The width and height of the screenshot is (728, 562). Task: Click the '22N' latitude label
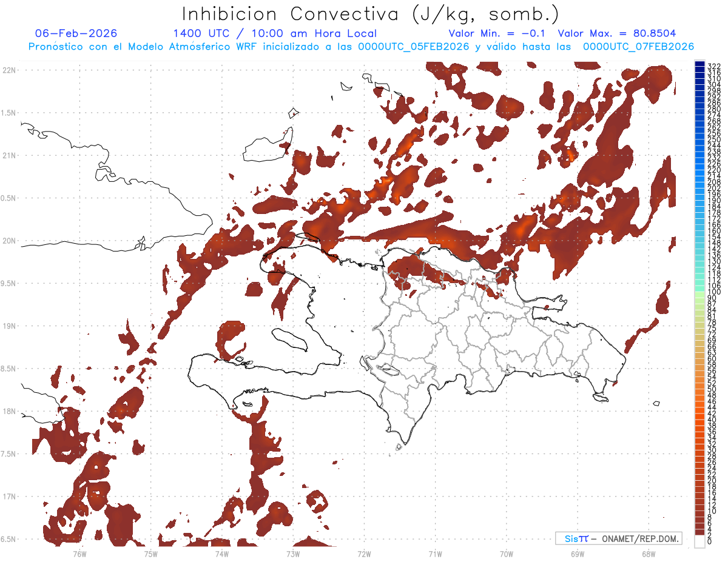point(8,70)
